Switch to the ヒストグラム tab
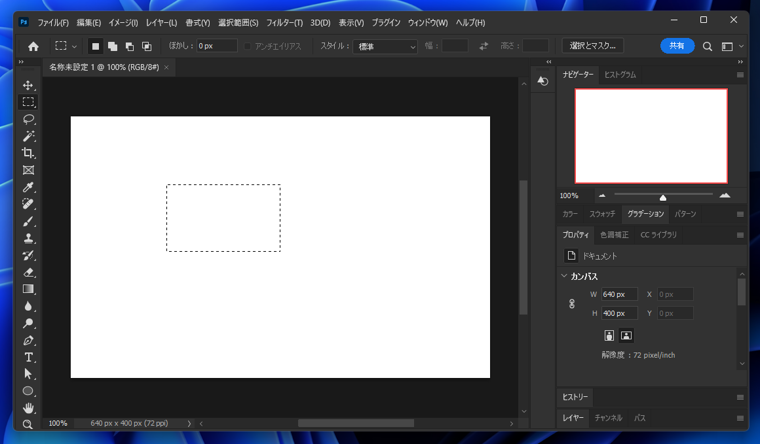Viewport: 760px width, 444px height. pyautogui.click(x=619, y=75)
